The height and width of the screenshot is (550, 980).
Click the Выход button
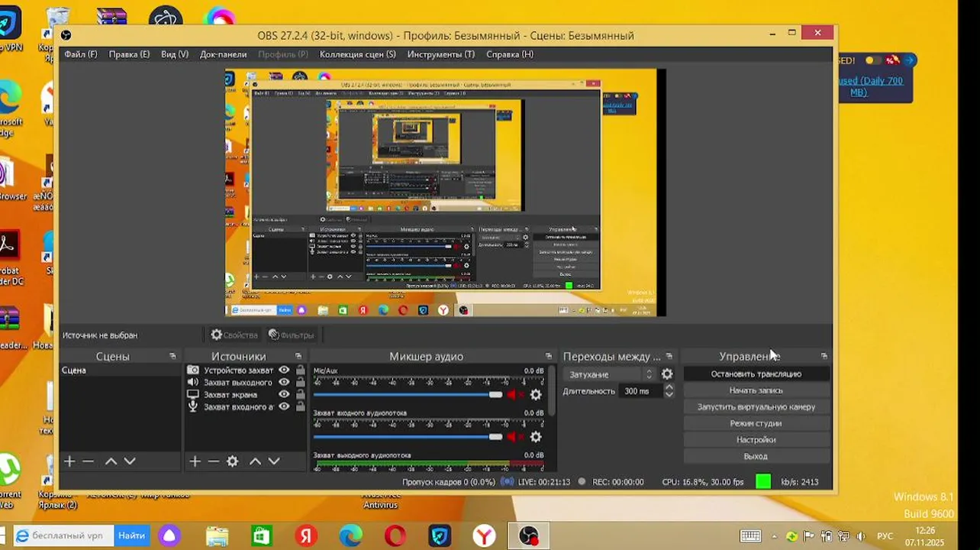[756, 456]
